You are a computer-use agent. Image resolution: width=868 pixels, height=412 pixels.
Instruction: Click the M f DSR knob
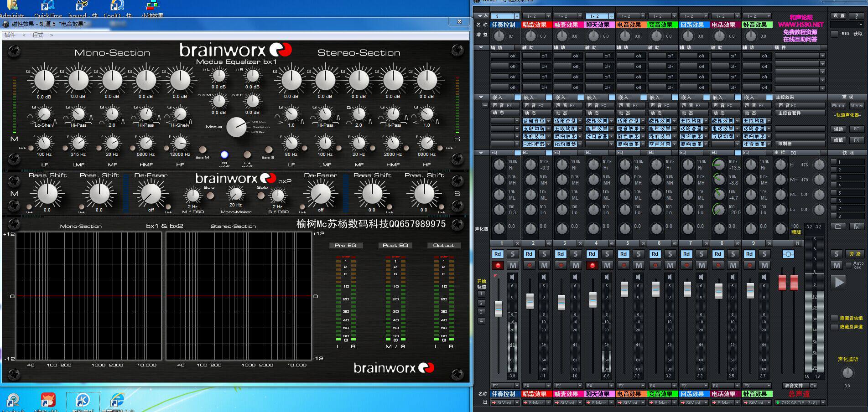pyautogui.click(x=193, y=196)
